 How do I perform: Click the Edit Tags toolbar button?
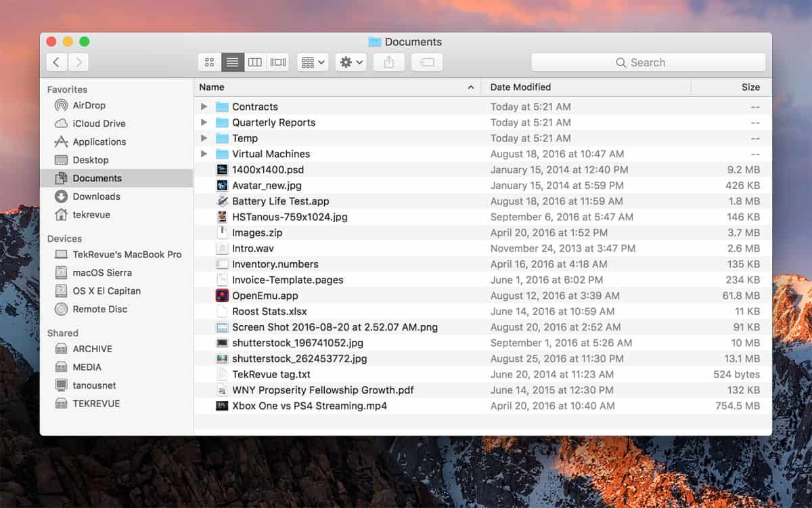pyautogui.click(x=426, y=62)
